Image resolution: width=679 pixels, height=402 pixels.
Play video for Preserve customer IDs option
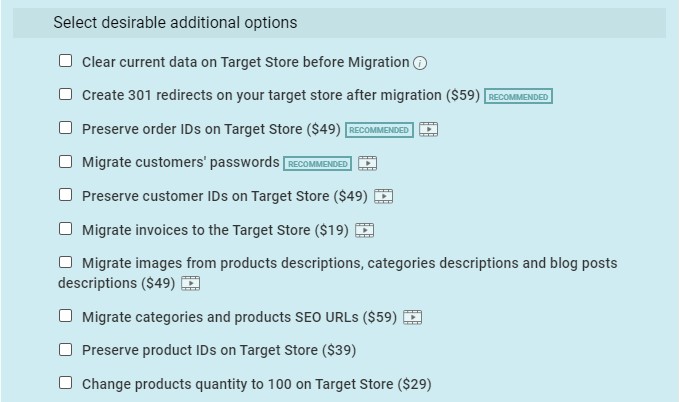pyautogui.click(x=383, y=196)
